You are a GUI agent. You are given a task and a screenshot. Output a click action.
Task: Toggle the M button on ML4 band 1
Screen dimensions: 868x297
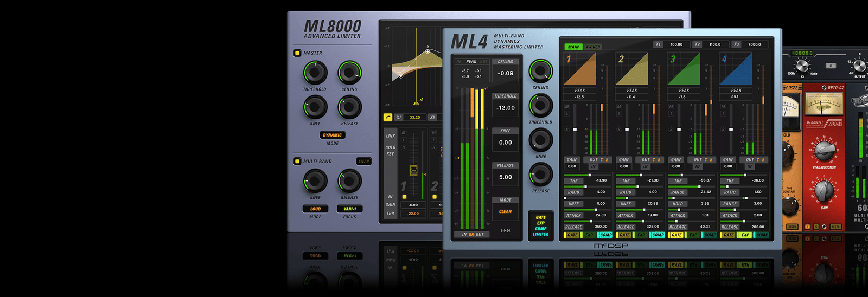pyautogui.click(x=567, y=107)
